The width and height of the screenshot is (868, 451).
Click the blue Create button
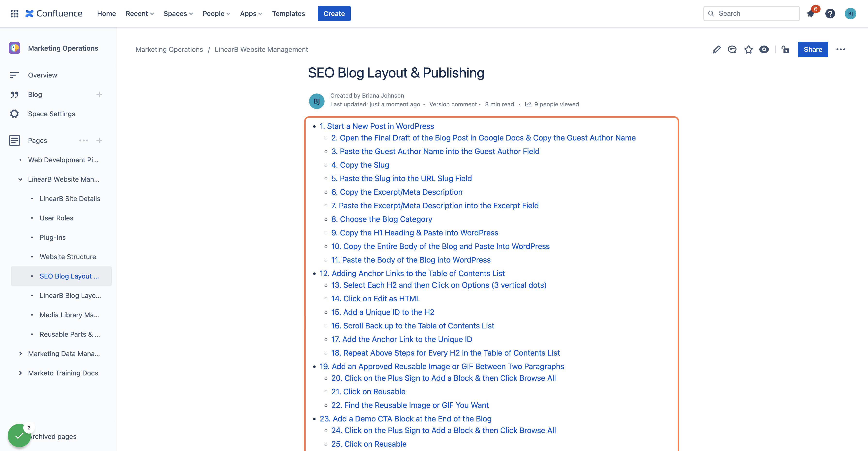pyautogui.click(x=334, y=14)
